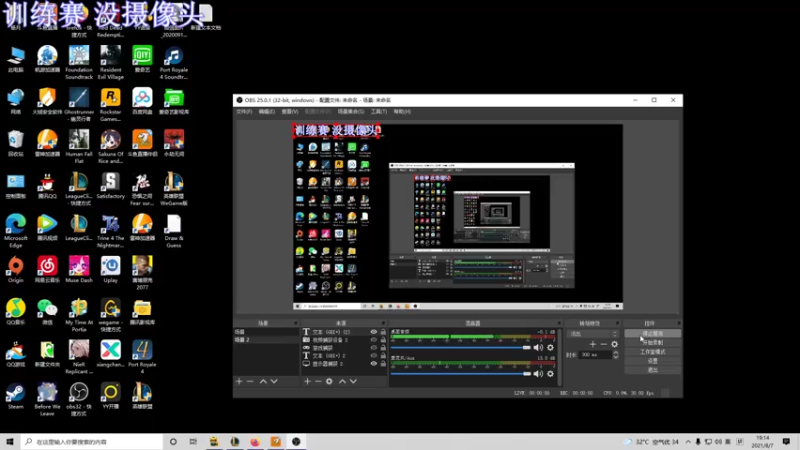Open the 文件(F) menu in OBS
This screenshot has height=450, width=800.
click(244, 112)
